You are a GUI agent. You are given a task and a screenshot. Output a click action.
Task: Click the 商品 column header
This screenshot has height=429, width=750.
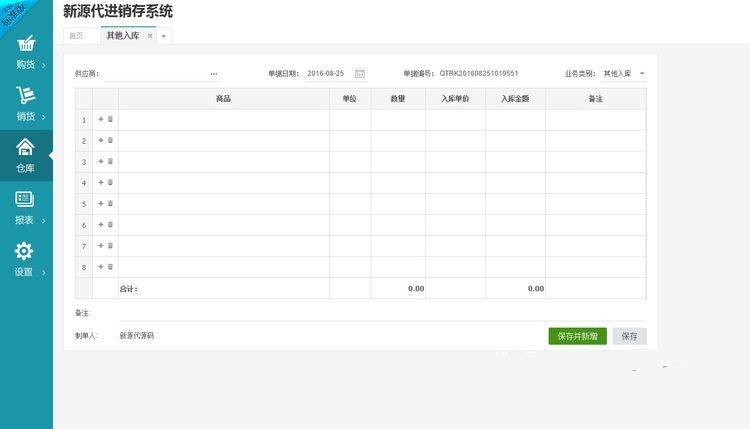(224, 99)
